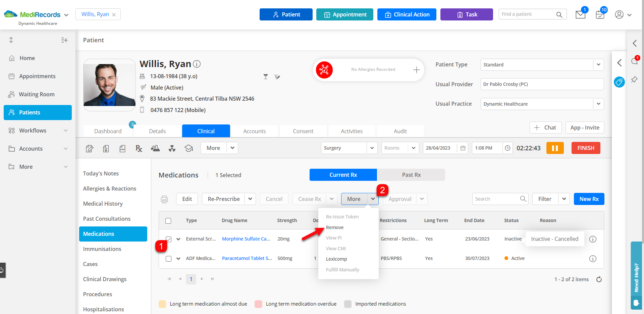Toggle the select-all header checkbox
The width and height of the screenshot is (644, 314).
(168, 221)
